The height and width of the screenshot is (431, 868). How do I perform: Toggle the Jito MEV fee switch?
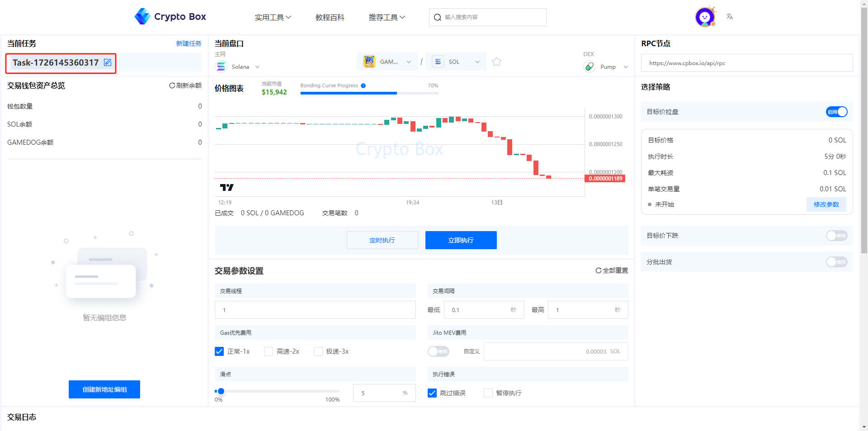pos(438,351)
